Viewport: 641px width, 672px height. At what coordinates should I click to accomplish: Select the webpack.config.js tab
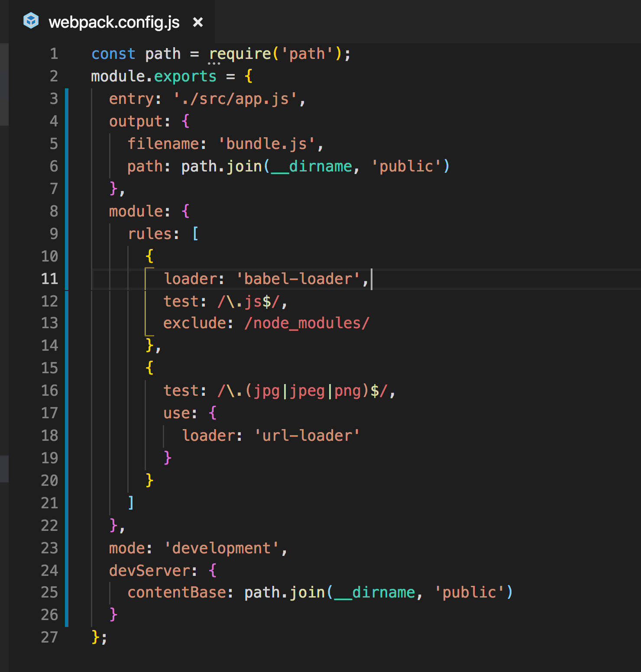[112, 22]
